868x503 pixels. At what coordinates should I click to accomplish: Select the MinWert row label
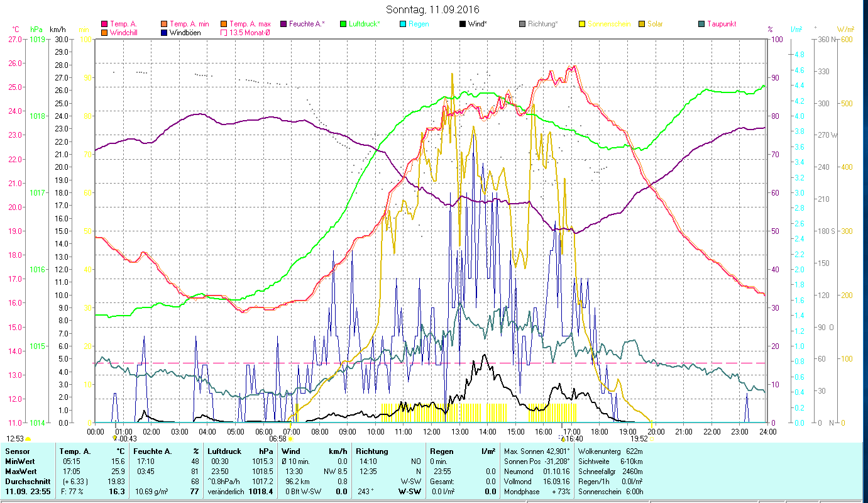click(21, 462)
